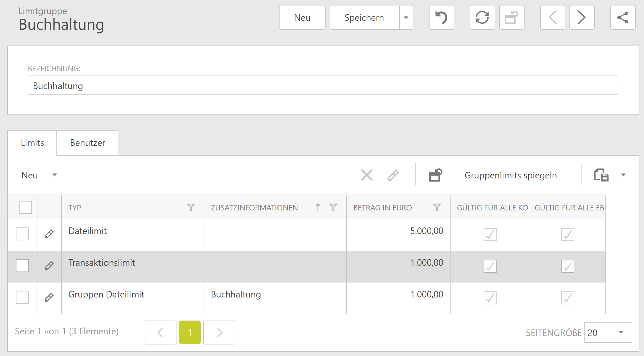The image size is (644, 356).
Task: Click filter icon in BETRAG IN EURO column
Action: [437, 207]
